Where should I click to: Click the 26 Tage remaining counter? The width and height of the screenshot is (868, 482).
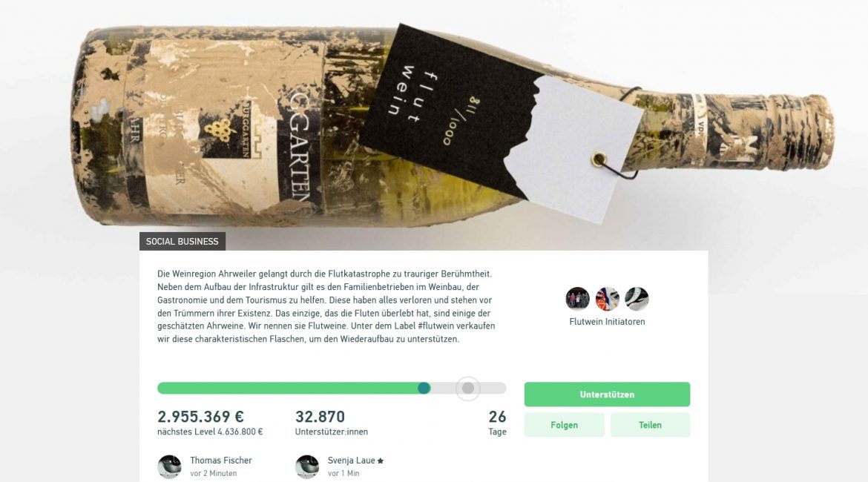497,423
